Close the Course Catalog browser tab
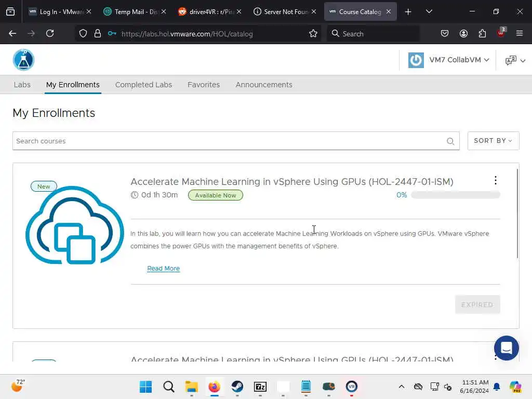Viewport: 532px width, 399px height. coord(389,12)
